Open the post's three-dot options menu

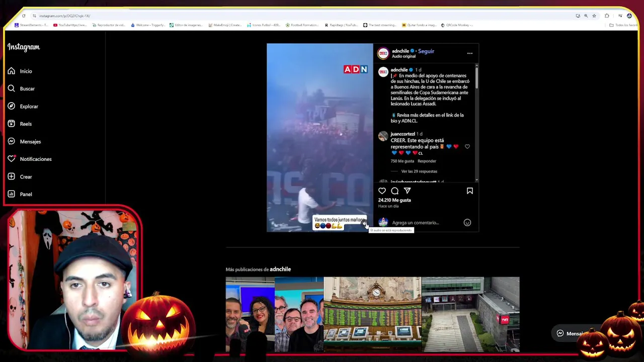(x=469, y=53)
